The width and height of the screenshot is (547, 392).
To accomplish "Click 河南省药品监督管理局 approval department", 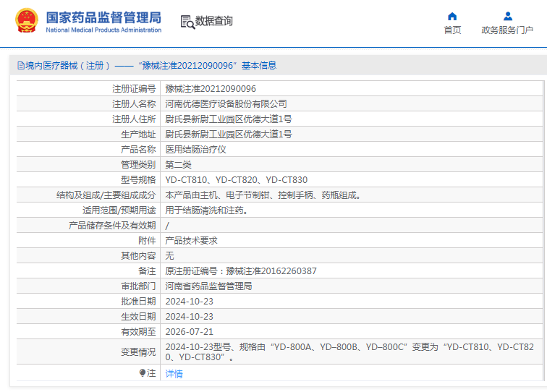I will 208,286.
